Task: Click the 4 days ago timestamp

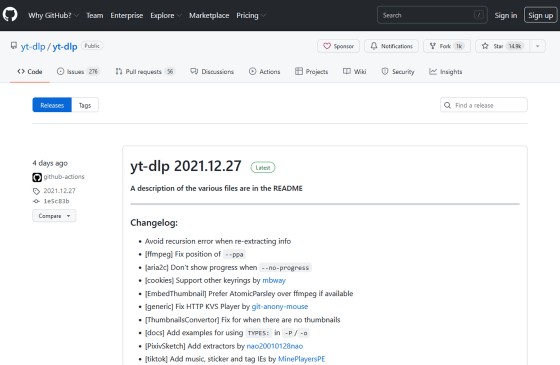Action: click(50, 163)
